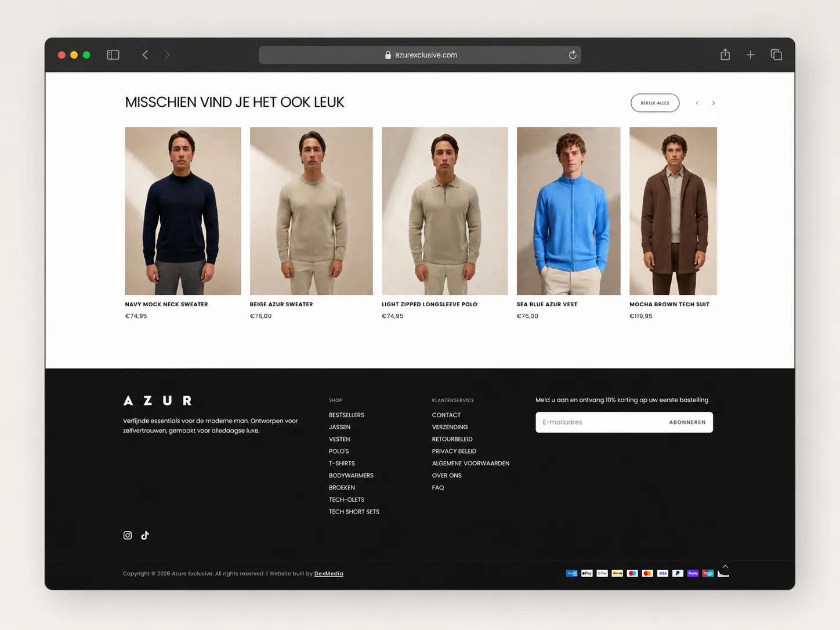Click the Mastercard payment icon
The width and height of the screenshot is (840, 630).
[x=647, y=573]
